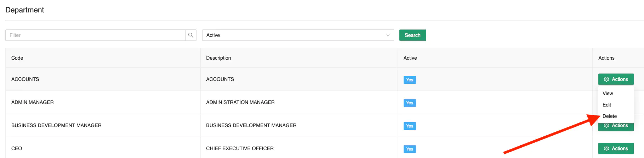Open the Actions menu for the CEO row
Screen dimensions: 644x158
(616, 148)
